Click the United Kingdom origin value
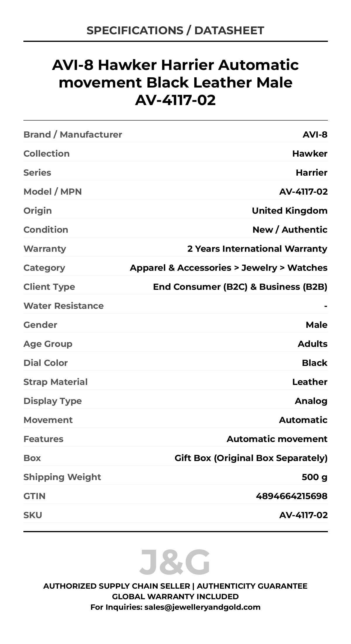 click(x=290, y=210)
